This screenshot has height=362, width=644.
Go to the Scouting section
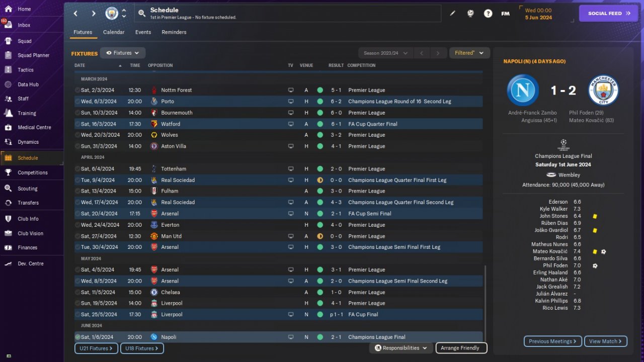(32, 189)
